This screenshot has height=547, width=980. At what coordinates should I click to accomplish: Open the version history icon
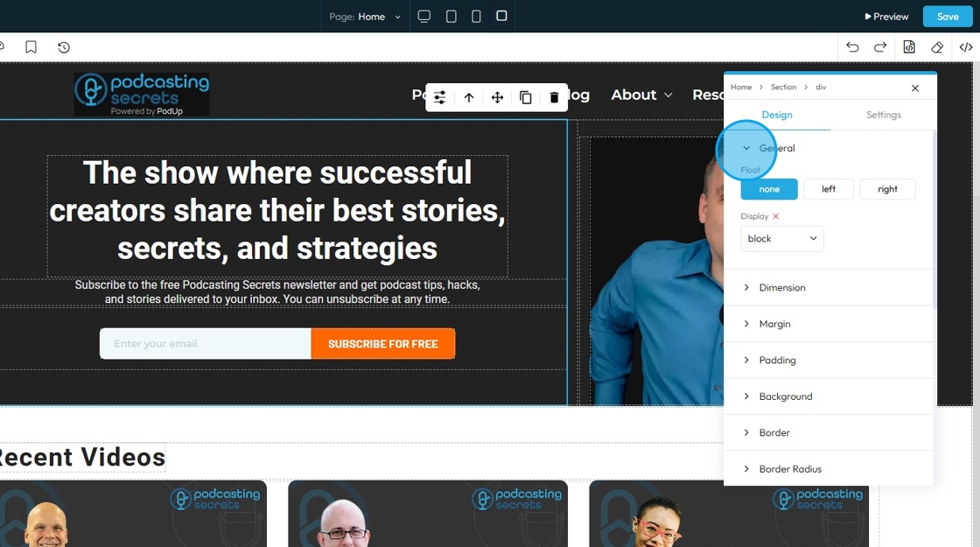(64, 47)
